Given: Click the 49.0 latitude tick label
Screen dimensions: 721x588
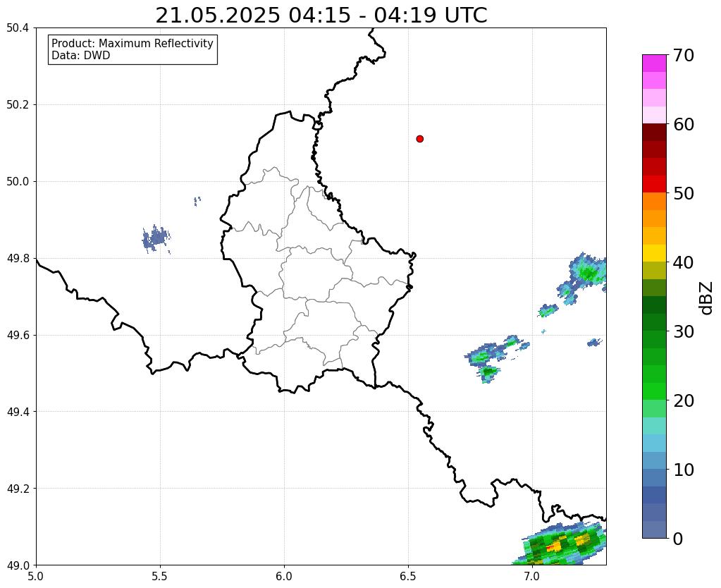Looking at the screenshot, I should point(18,565).
